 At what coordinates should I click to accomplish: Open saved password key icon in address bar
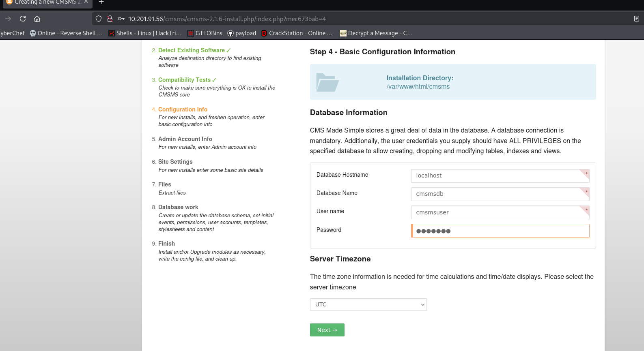click(x=121, y=19)
